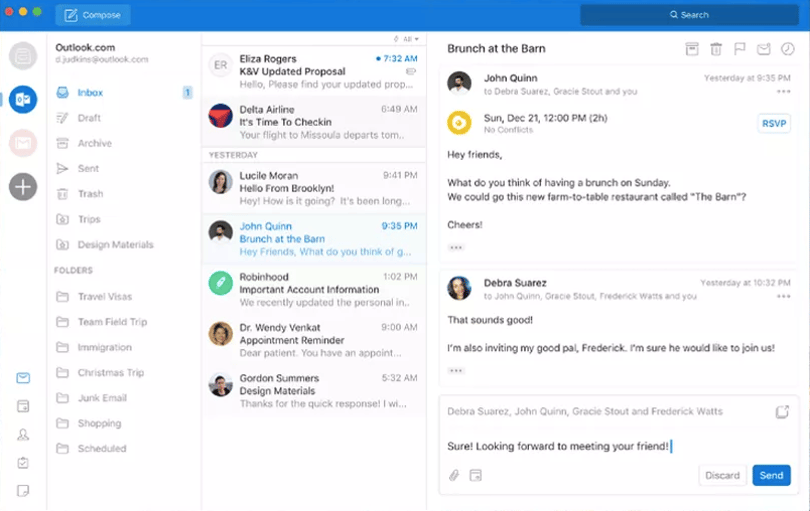810x511 pixels.
Task: Mark message unread with the envelope icon
Action: pos(764,49)
